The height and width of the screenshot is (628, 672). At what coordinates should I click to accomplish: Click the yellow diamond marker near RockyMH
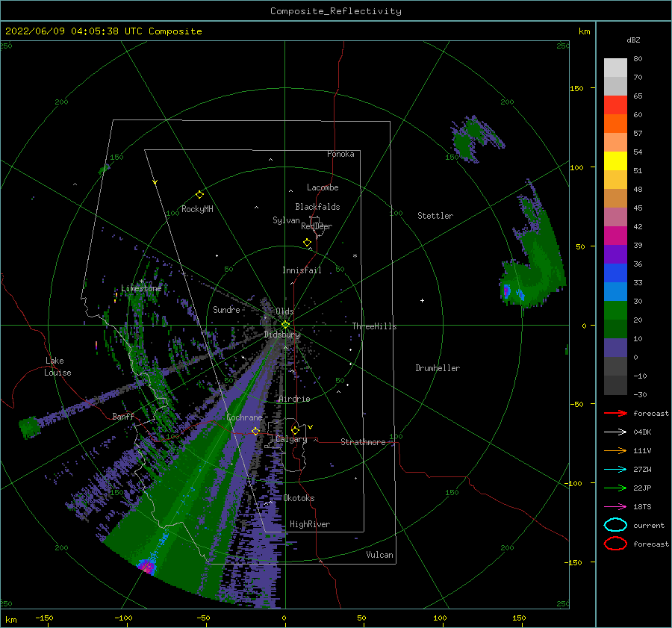pyautogui.click(x=199, y=195)
